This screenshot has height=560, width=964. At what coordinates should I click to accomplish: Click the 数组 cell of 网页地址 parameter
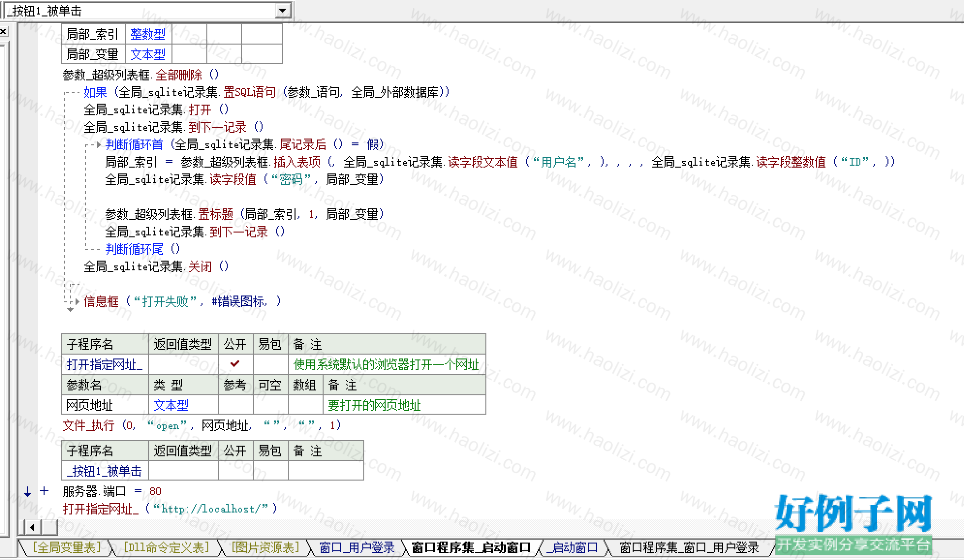(306, 405)
